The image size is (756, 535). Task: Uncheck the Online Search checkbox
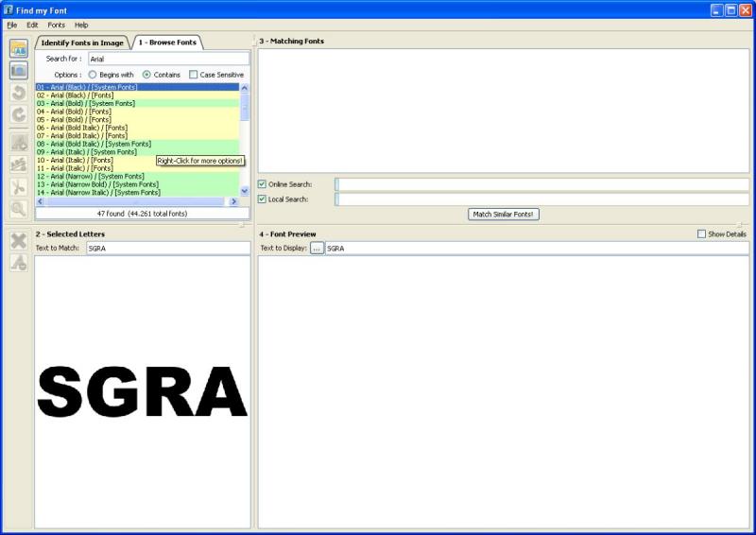[262, 184]
